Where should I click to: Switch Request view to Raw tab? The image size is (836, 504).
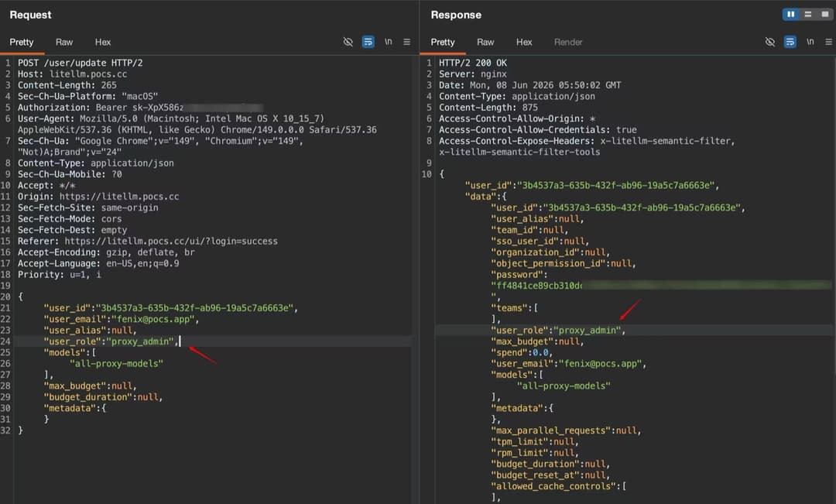point(64,42)
